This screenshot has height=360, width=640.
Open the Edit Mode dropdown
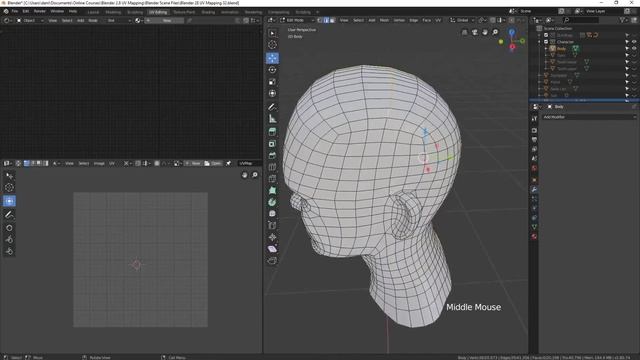click(x=297, y=20)
